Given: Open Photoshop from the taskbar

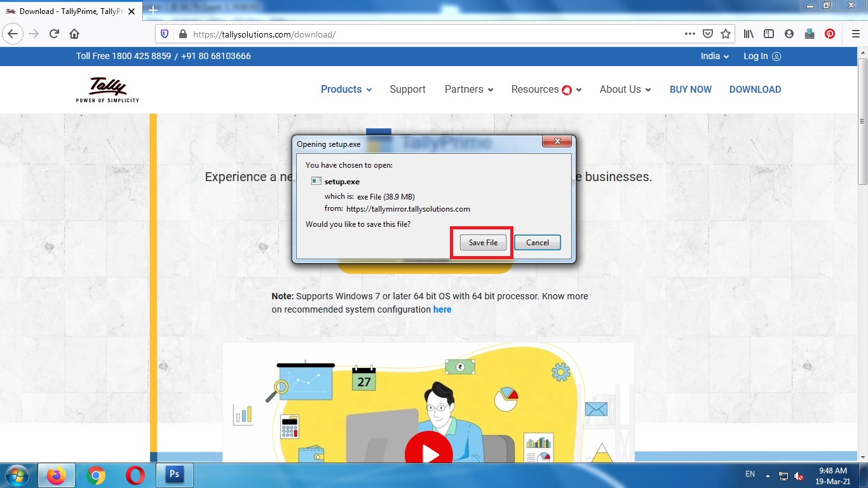Looking at the screenshot, I should tap(174, 475).
